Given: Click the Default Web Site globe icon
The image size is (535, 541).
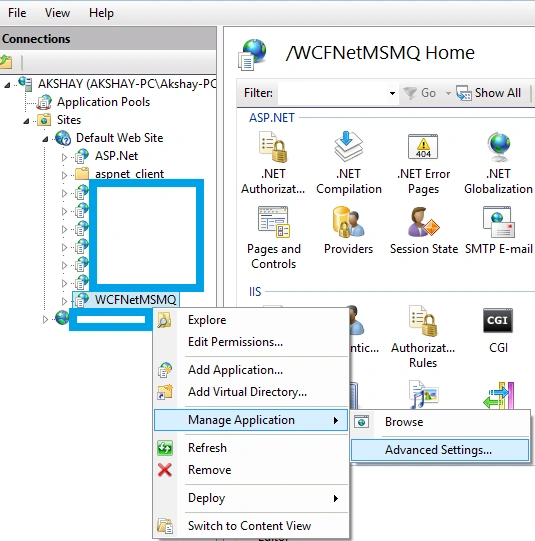Looking at the screenshot, I should 63,138.
